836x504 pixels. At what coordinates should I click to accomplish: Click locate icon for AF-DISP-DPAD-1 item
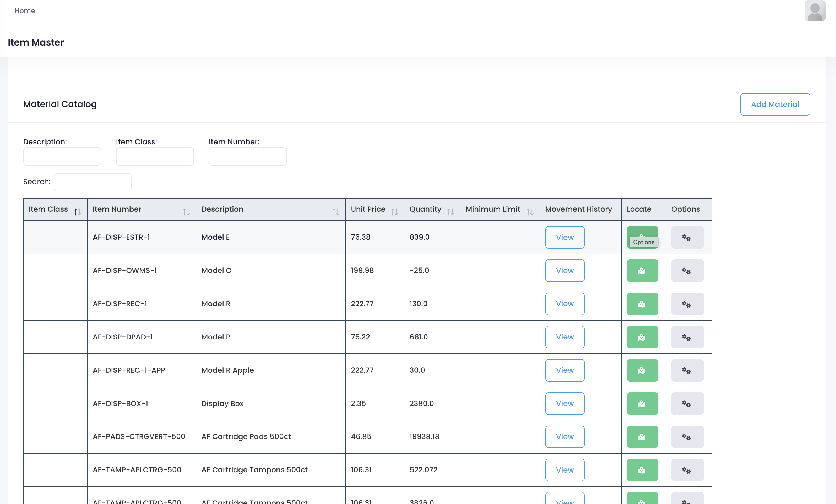point(642,337)
